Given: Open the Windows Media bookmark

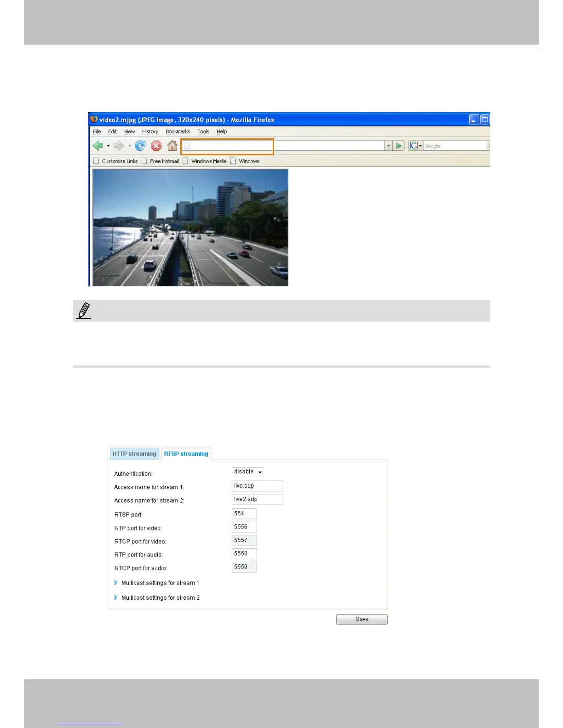Looking at the screenshot, I should coord(205,161).
